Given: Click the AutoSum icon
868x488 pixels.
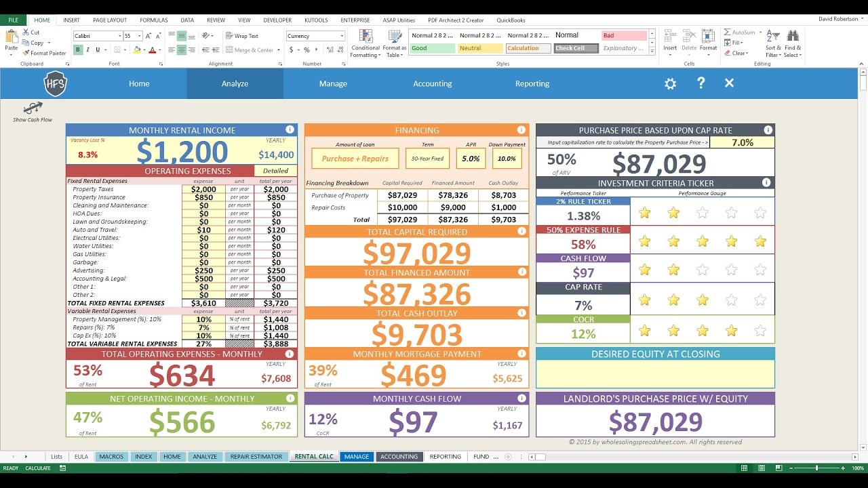Looking at the screenshot, I should pos(739,32).
